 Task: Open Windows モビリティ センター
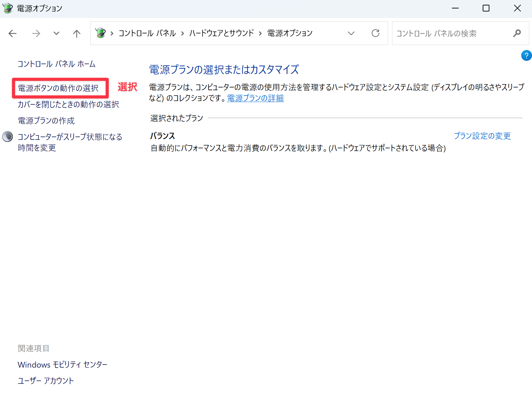click(x=63, y=365)
